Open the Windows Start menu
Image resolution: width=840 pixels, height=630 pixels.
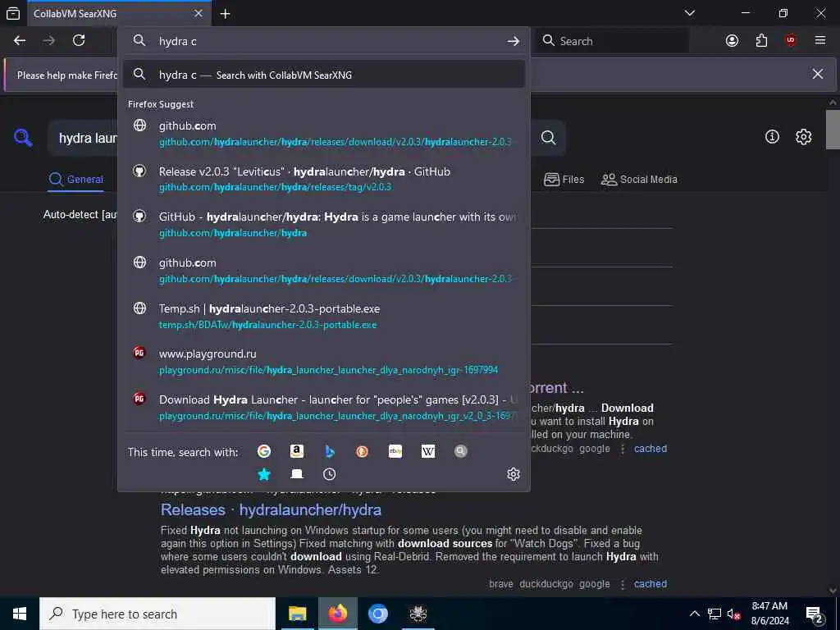tap(20, 614)
